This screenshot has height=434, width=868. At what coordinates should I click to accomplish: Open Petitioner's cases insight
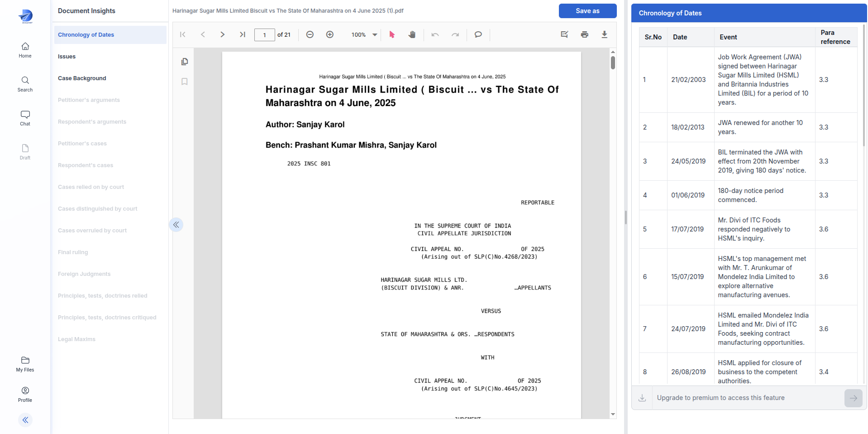point(110,144)
